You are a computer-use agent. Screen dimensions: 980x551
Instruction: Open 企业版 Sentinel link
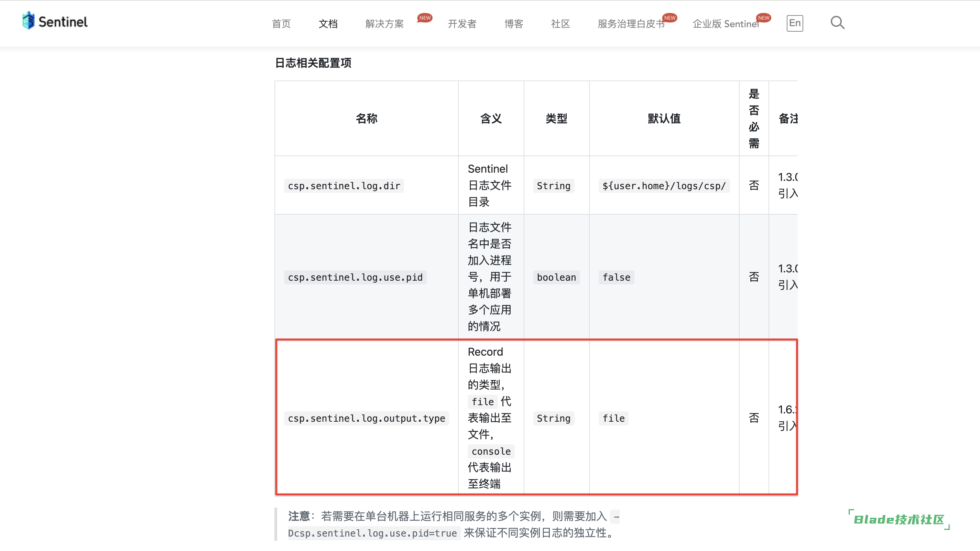(725, 24)
